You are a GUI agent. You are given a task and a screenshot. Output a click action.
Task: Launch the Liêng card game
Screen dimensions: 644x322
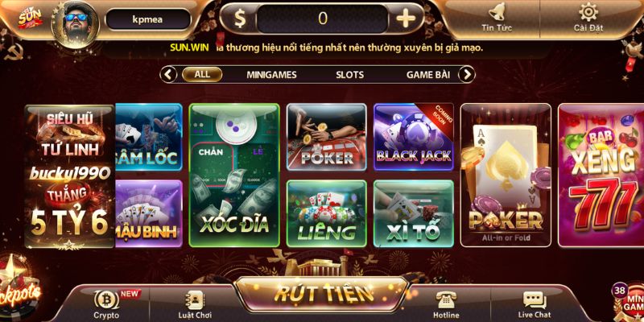click(327, 213)
